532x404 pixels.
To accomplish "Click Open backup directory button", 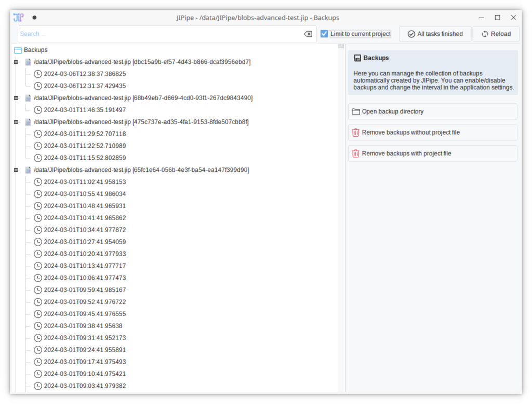I will tap(432, 112).
